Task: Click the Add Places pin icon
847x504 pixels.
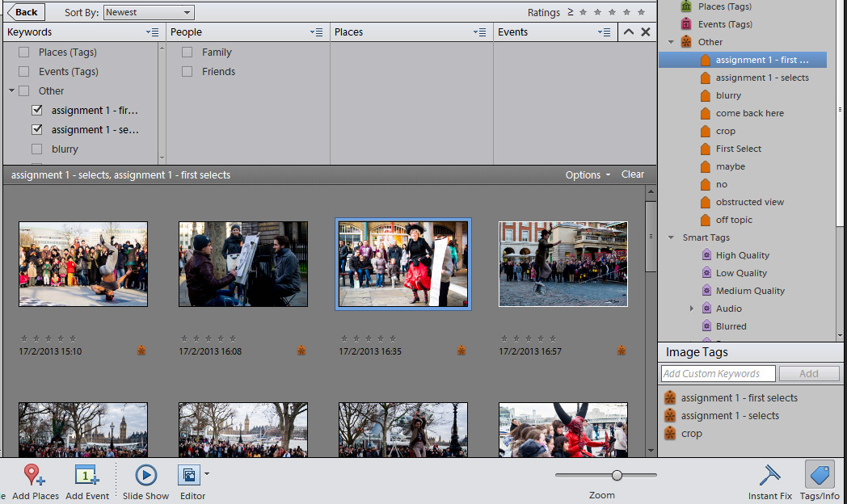Action: 33,475
